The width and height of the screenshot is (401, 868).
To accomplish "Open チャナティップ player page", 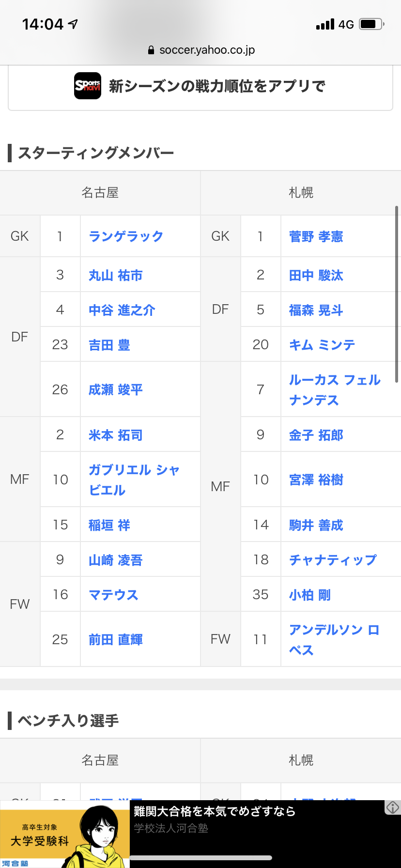I will [x=333, y=560].
